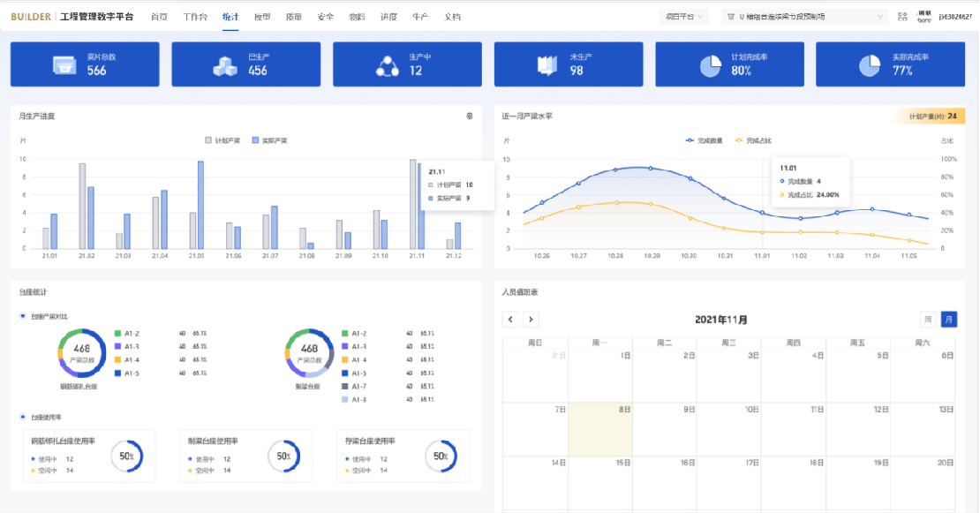Go to previous month in duty calendar
This screenshot has height=513, width=980.
click(x=510, y=320)
